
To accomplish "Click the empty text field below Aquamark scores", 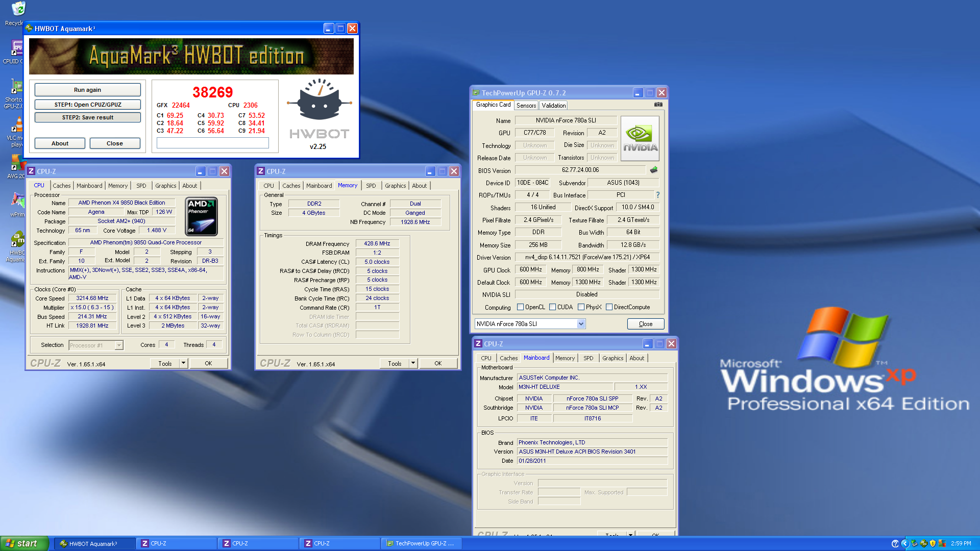I will click(213, 143).
